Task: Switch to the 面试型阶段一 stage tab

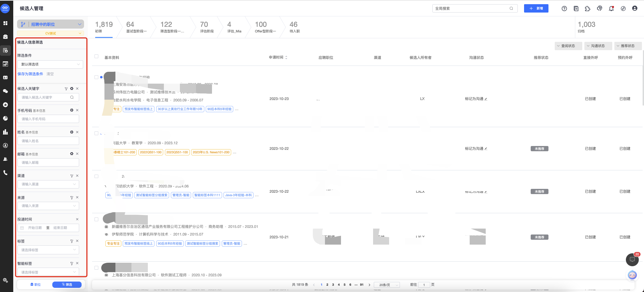Action: coord(136,27)
